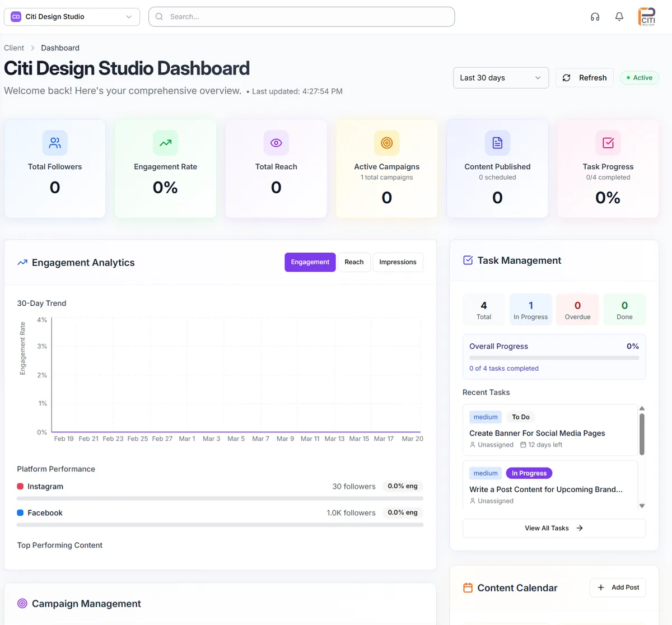Click the Instagram red color marker
The image size is (672, 625).
point(20,486)
